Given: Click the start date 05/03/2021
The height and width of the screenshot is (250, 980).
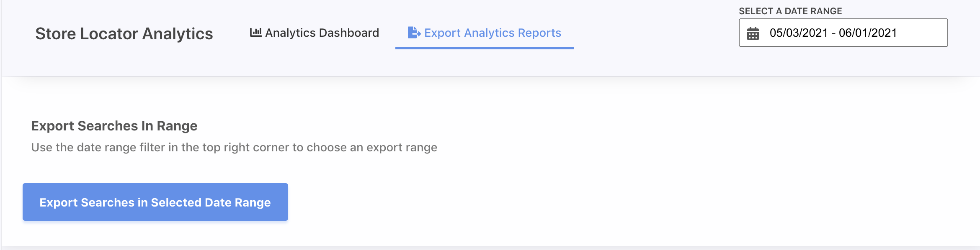Looking at the screenshot, I should coord(799,33).
